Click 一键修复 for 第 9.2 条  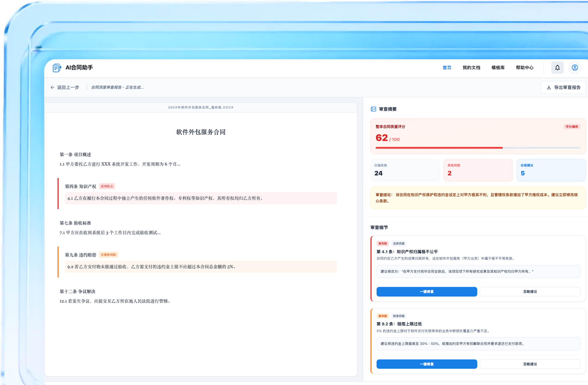(427, 364)
